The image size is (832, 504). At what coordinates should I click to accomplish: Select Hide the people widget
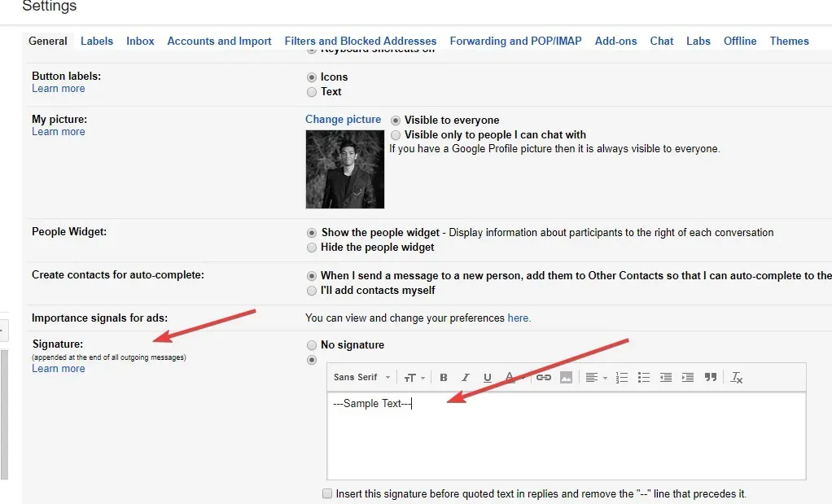click(312, 248)
